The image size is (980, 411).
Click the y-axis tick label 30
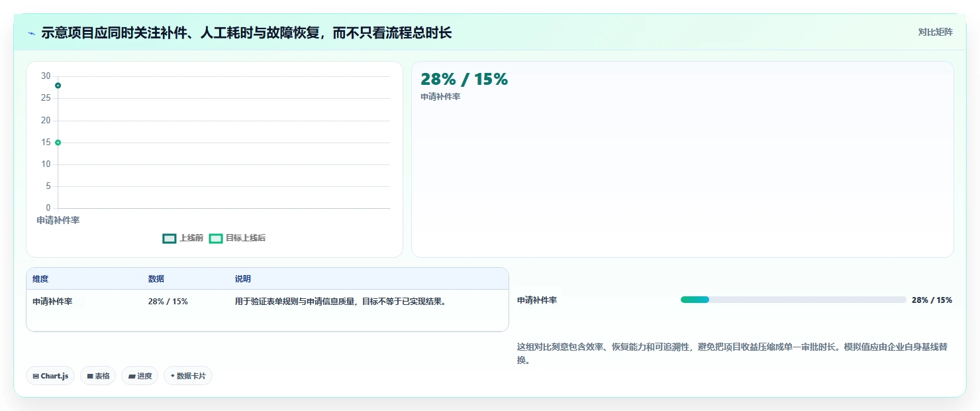click(46, 76)
